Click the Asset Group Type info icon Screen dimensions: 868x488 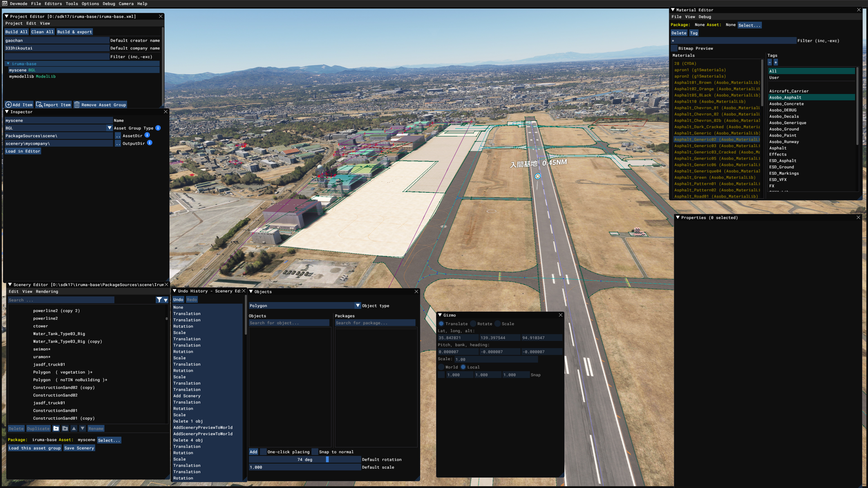pos(158,128)
